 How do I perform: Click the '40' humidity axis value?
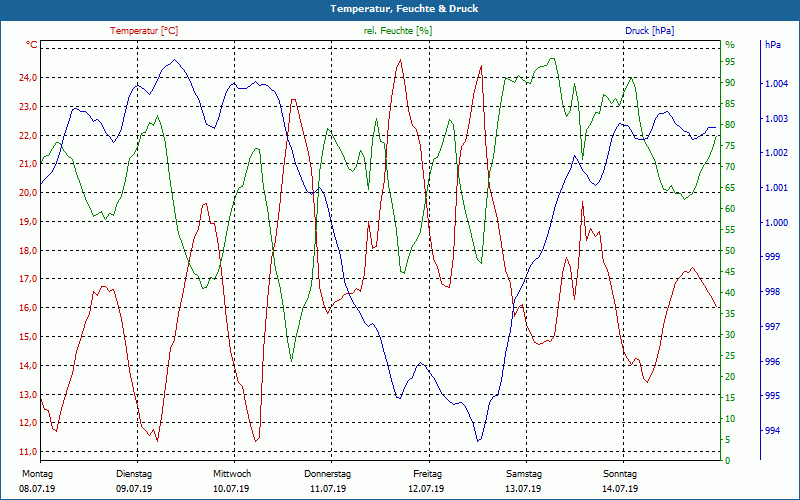(730, 293)
